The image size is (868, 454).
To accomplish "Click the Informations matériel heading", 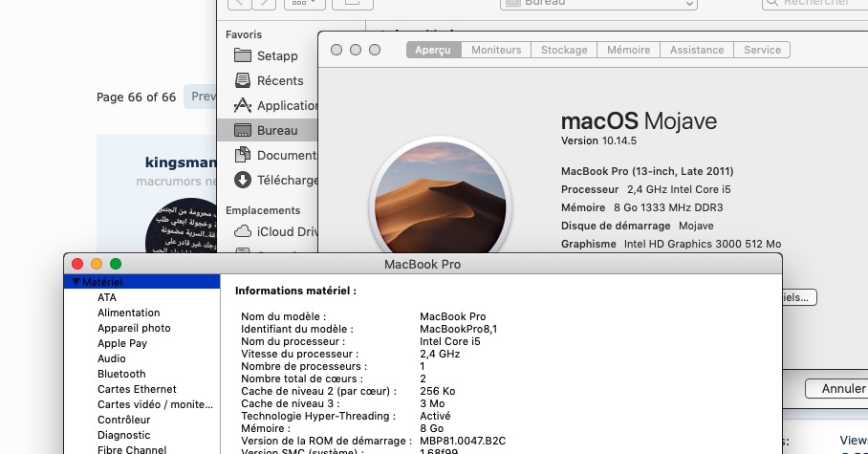I will point(295,291).
